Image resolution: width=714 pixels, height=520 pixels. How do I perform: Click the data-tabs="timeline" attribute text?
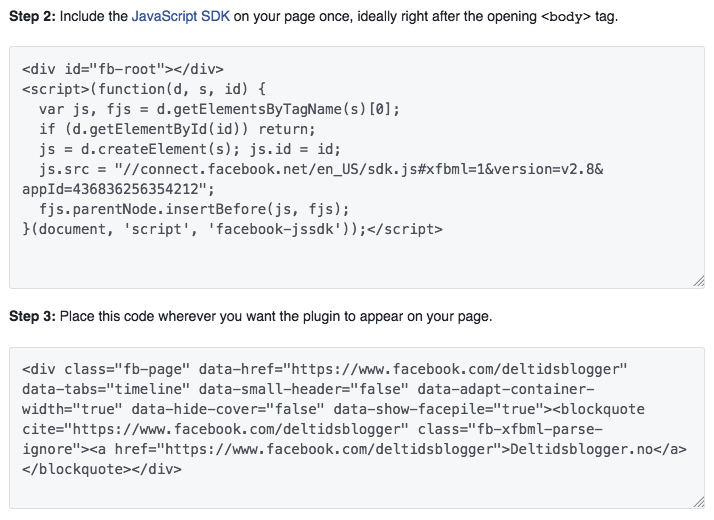click(106, 389)
